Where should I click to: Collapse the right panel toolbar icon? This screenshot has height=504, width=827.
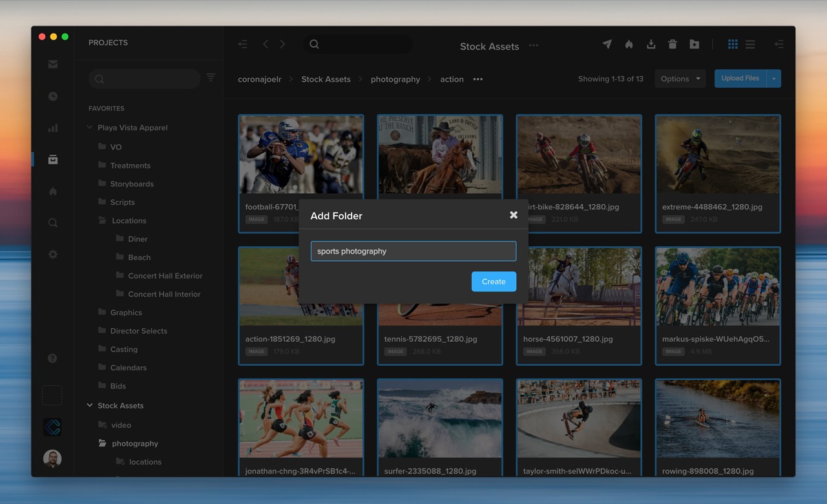coord(779,44)
